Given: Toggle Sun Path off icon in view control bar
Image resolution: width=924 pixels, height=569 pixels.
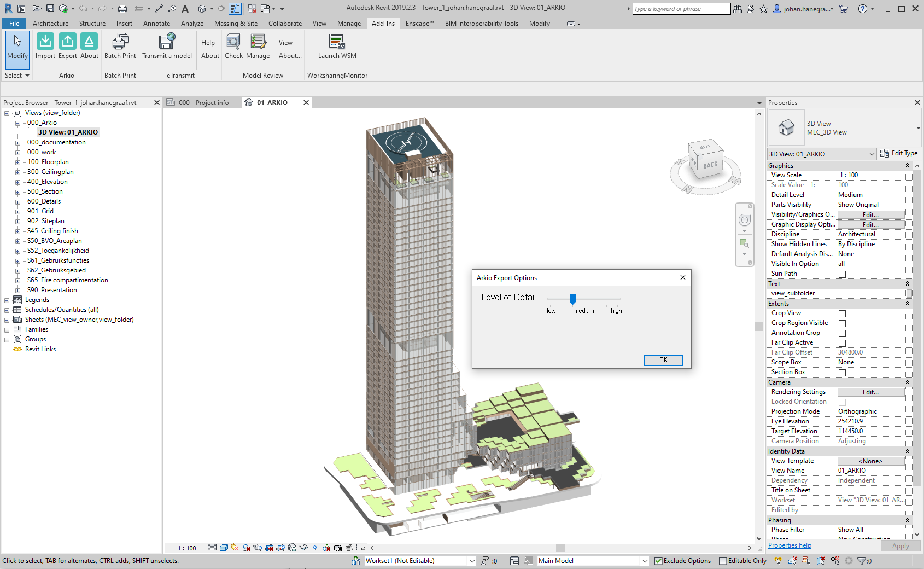Looking at the screenshot, I should (235, 548).
